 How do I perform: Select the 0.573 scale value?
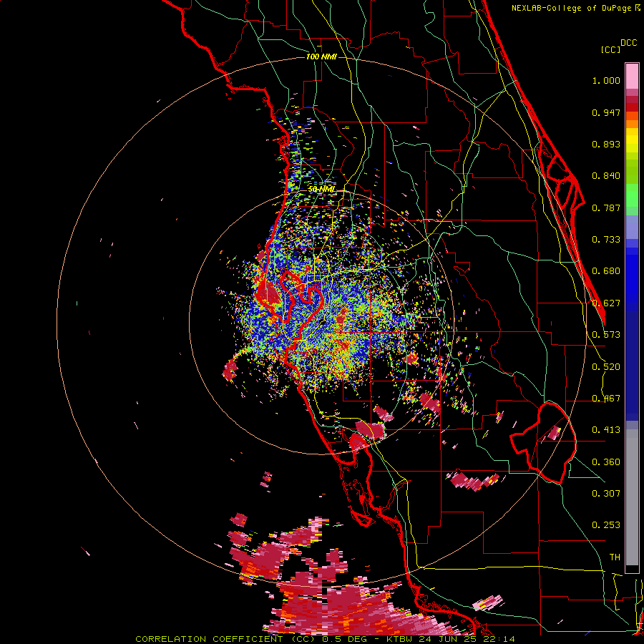point(606,335)
